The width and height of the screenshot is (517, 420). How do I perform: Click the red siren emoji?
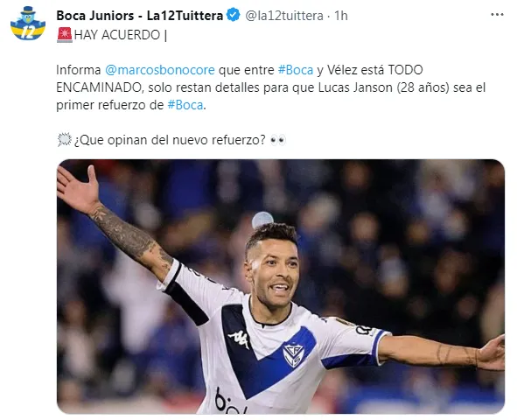click(65, 35)
